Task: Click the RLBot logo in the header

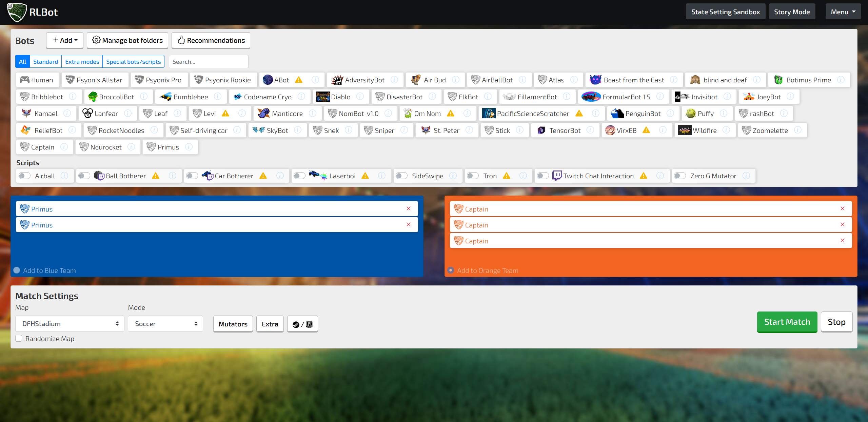Action: [17, 12]
